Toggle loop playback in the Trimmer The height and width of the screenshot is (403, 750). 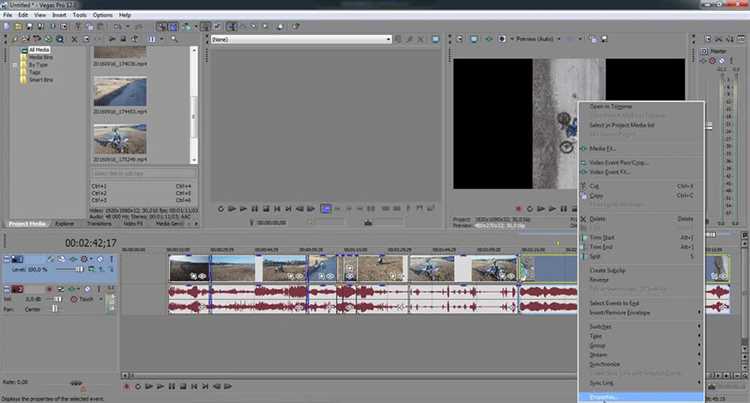click(x=221, y=209)
